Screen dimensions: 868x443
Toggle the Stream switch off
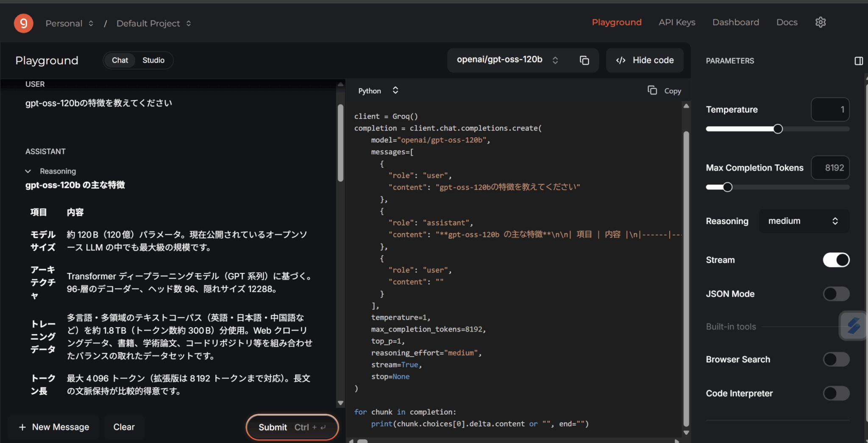(836, 260)
